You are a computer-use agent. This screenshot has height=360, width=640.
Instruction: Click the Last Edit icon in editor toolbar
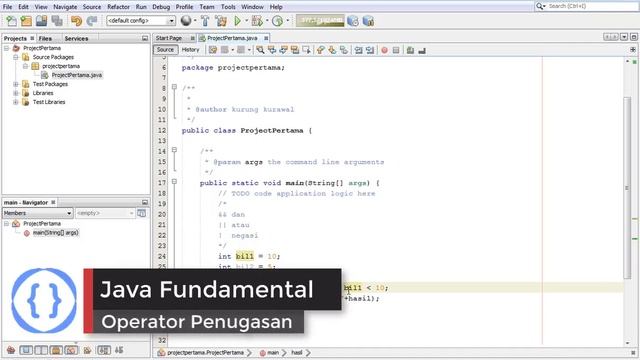coord(213,50)
